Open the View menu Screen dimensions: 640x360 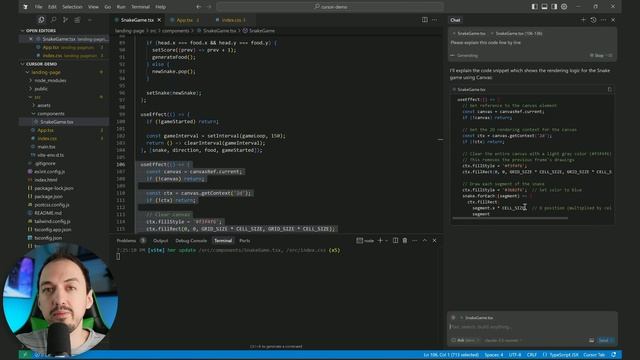tap(93, 7)
